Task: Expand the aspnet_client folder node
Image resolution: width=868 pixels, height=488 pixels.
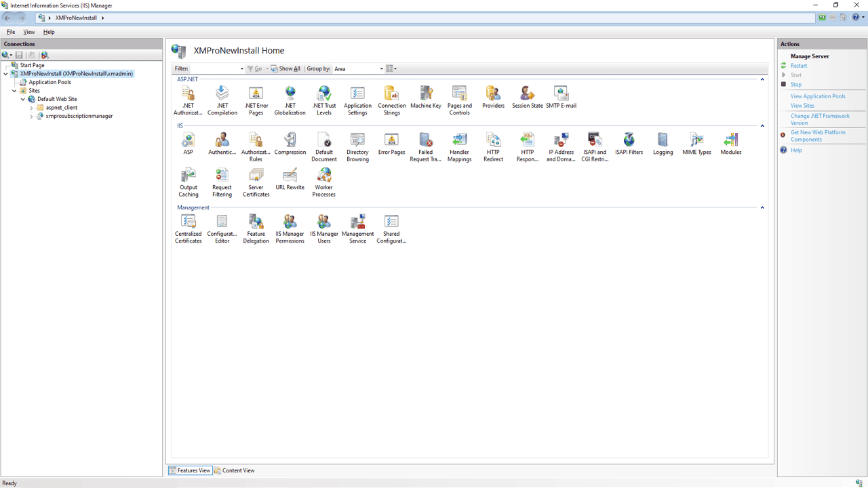Action: tap(31, 108)
